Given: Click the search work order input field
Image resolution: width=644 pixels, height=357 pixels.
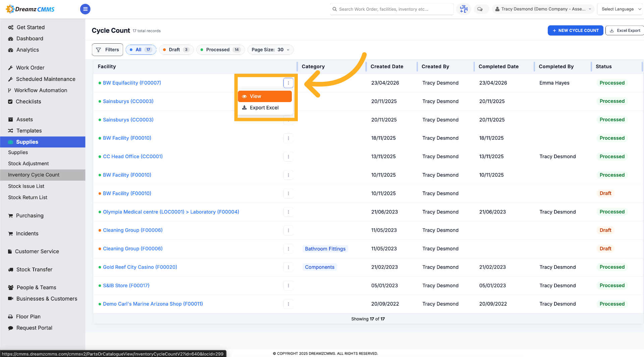Looking at the screenshot, I should point(391,9).
